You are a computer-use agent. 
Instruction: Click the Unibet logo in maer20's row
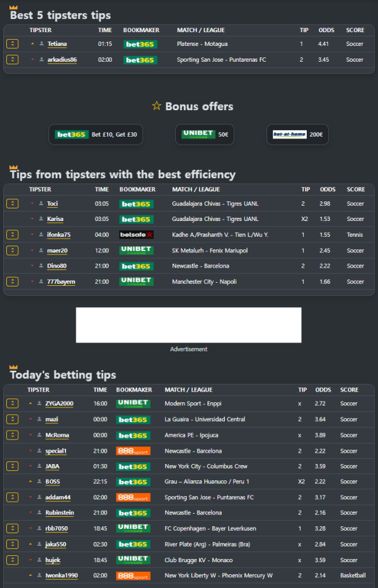136,250
